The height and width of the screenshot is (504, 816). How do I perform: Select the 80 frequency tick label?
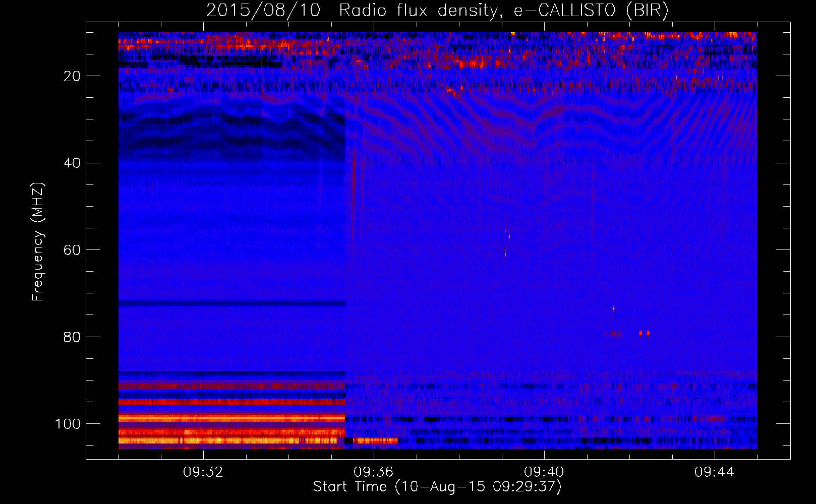coord(72,337)
